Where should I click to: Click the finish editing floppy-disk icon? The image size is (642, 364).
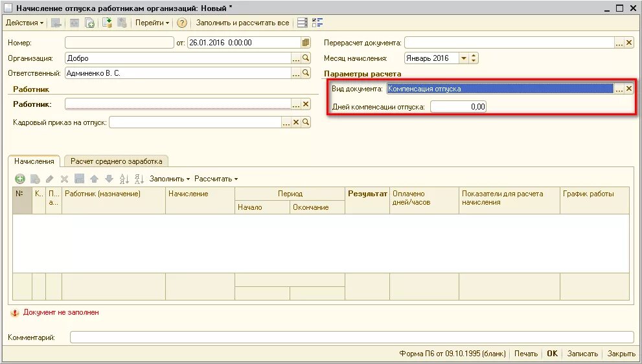click(80, 179)
